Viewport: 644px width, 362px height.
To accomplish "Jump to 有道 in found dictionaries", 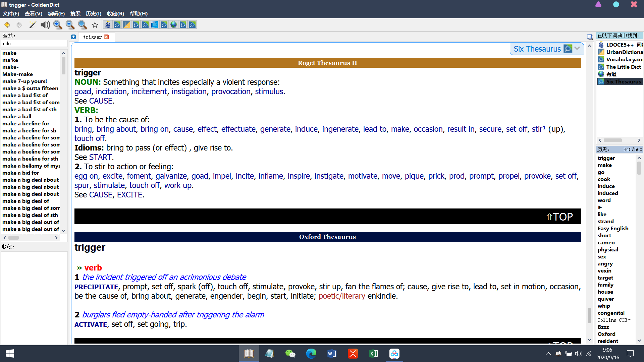I will click(x=620, y=74).
